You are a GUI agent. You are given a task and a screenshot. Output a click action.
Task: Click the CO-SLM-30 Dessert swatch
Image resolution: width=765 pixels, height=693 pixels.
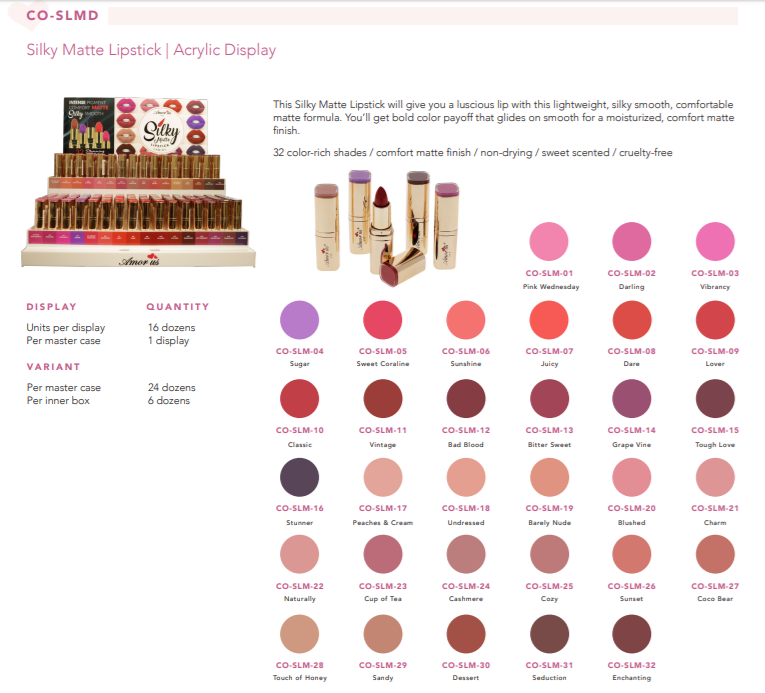point(466,634)
